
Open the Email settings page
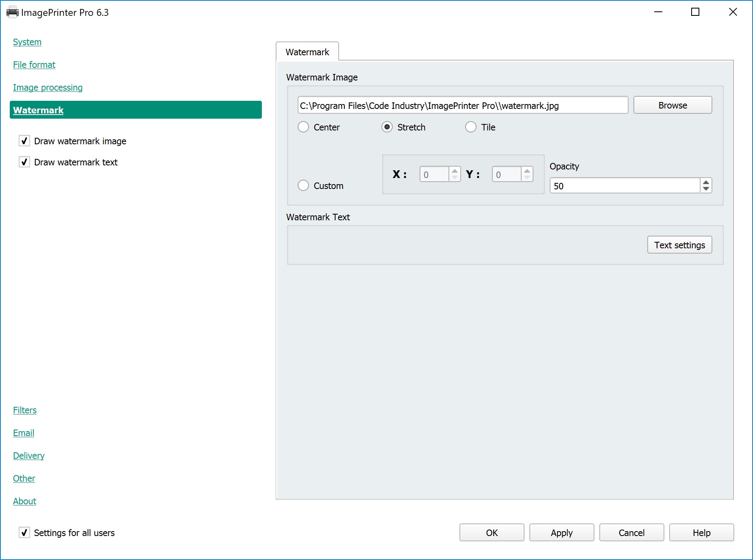(x=24, y=433)
